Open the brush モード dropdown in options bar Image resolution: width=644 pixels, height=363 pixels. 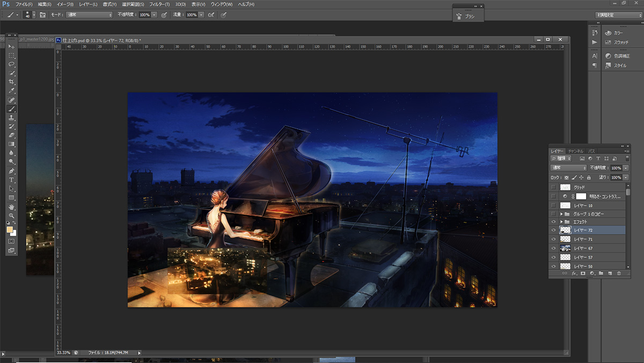pyautogui.click(x=89, y=15)
